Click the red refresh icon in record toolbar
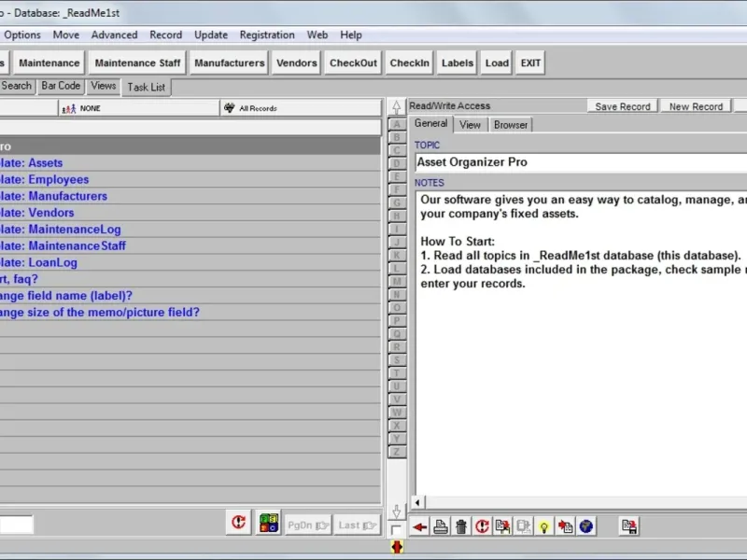Viewport: 747px width, 560px height. [x=482, y=526]
